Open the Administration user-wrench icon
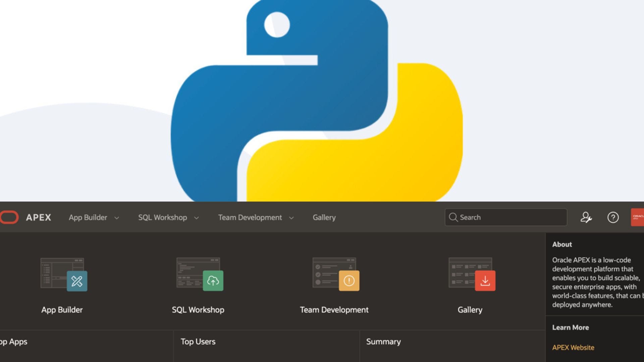Image resolution: width=644 pixels, height=362 pixels. [586, 218]
